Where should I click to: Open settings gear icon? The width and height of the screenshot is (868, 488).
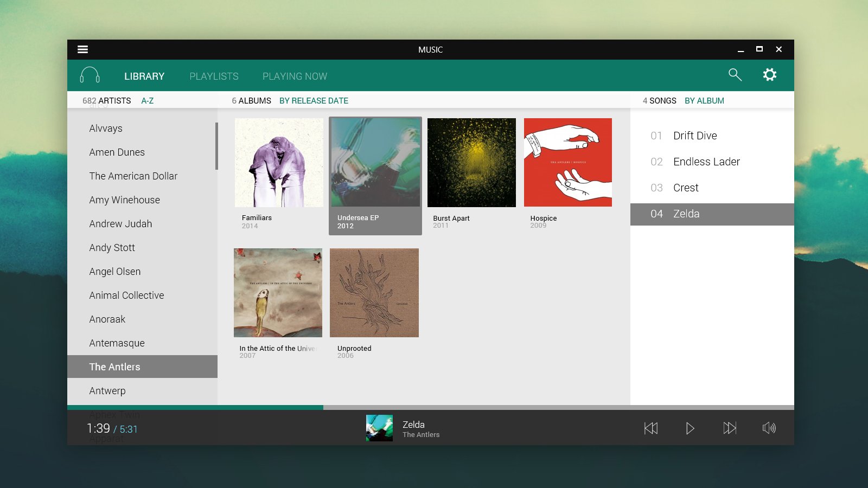click(x=770, y=75)
